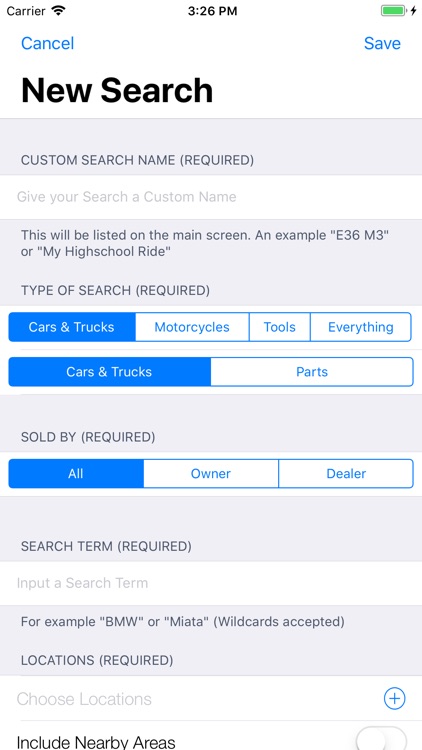Focus the Custom Search Name field

211,197
